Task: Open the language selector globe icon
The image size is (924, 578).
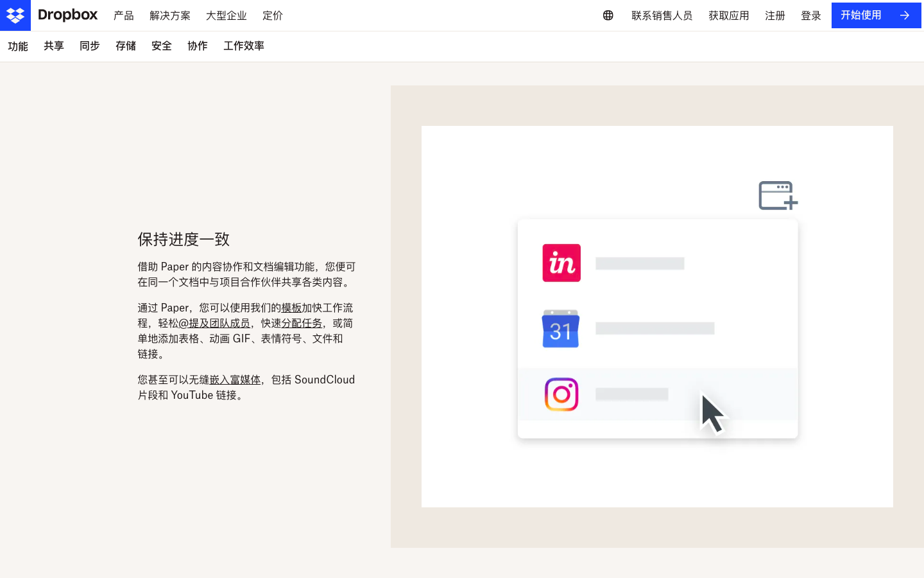Action: click(x=608, y=15)
